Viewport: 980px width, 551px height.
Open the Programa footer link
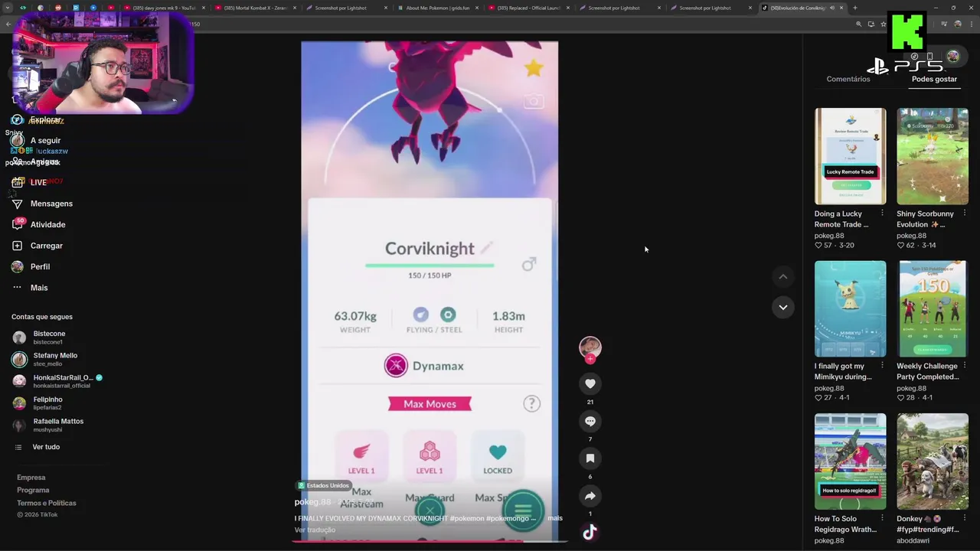pos(33,490)
